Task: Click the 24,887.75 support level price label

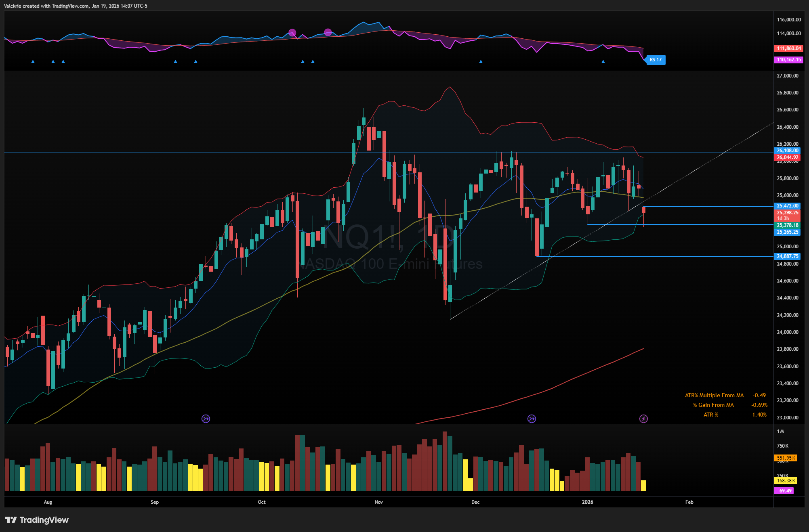Action: point(787,256)
